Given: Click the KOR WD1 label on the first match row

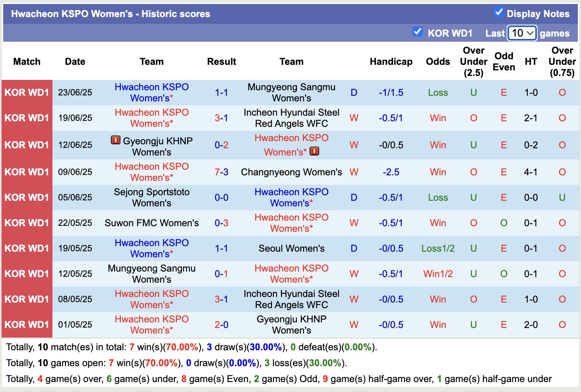Looking at the screenshot, I should (26, 92).
